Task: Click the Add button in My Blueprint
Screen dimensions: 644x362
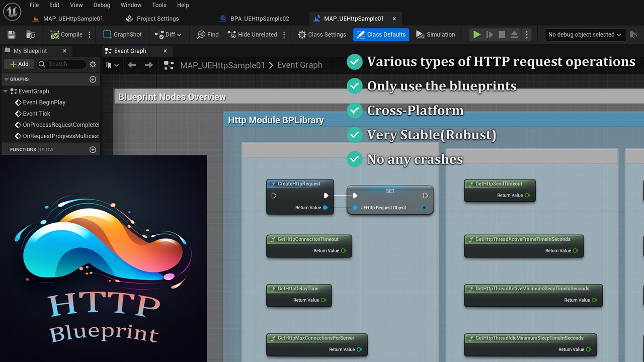Action: [19, 64]
